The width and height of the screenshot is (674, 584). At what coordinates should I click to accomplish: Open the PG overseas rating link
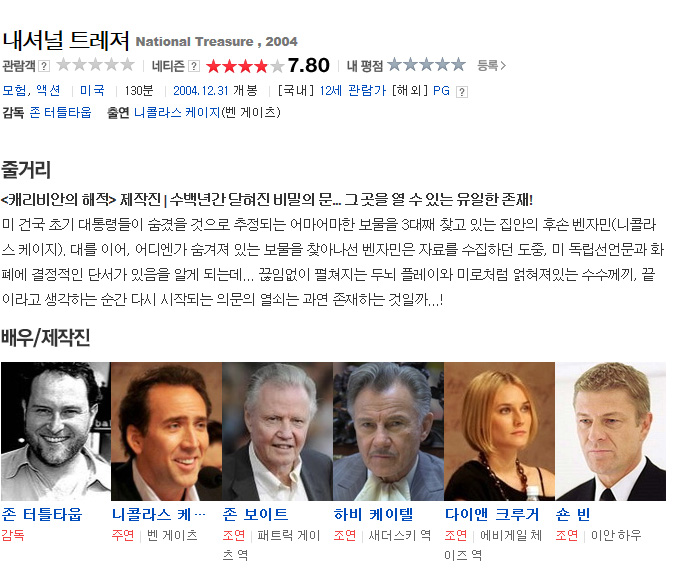click(x=441, y=91)
